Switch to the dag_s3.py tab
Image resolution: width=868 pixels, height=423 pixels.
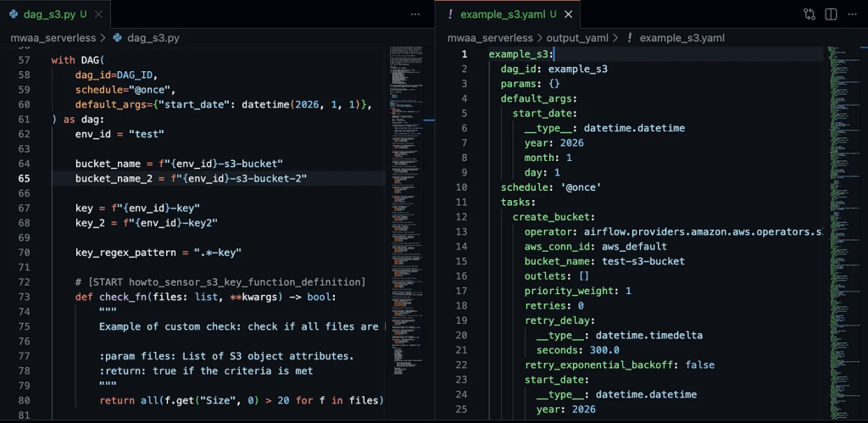pos(49,14)
